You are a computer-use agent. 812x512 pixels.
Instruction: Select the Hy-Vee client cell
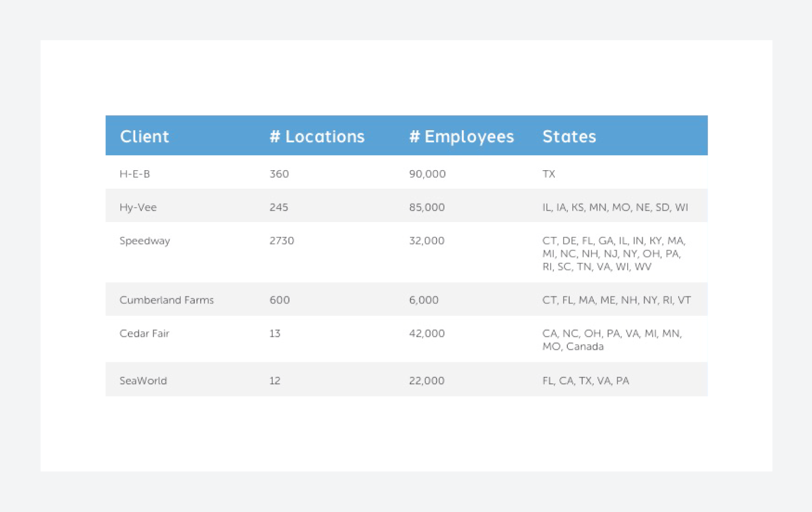(x=138, y=207)
